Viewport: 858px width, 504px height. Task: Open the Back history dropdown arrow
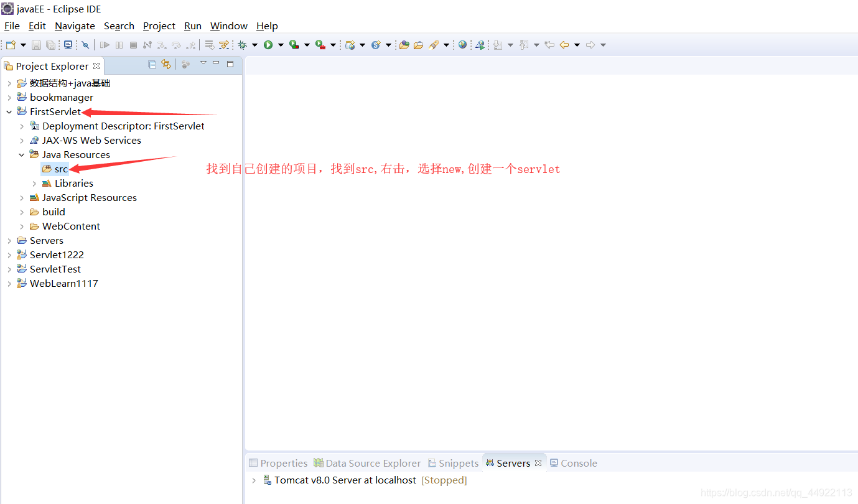coord(577,45)
